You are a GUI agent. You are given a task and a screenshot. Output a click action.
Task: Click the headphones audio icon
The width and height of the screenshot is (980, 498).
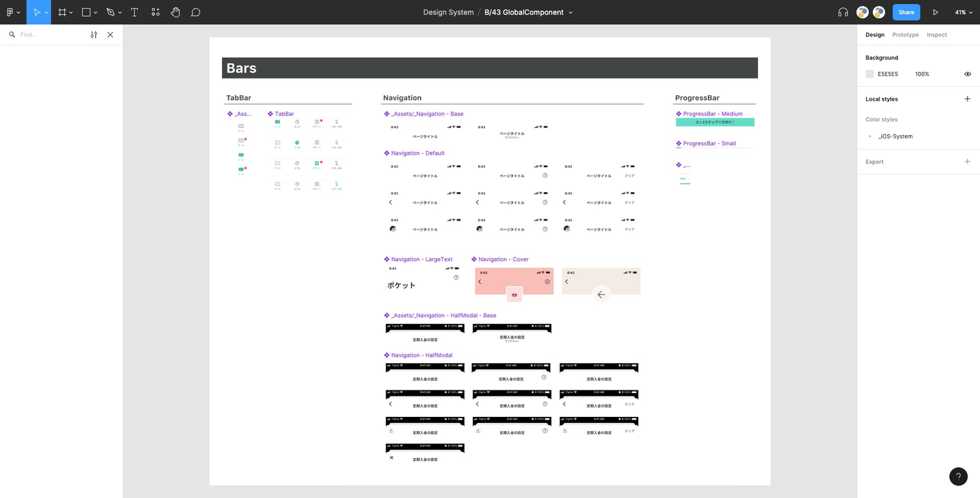point(842,12)
